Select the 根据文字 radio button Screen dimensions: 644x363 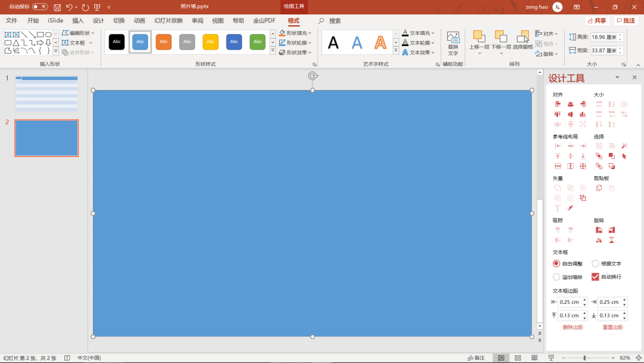click(x=595, y=263)
